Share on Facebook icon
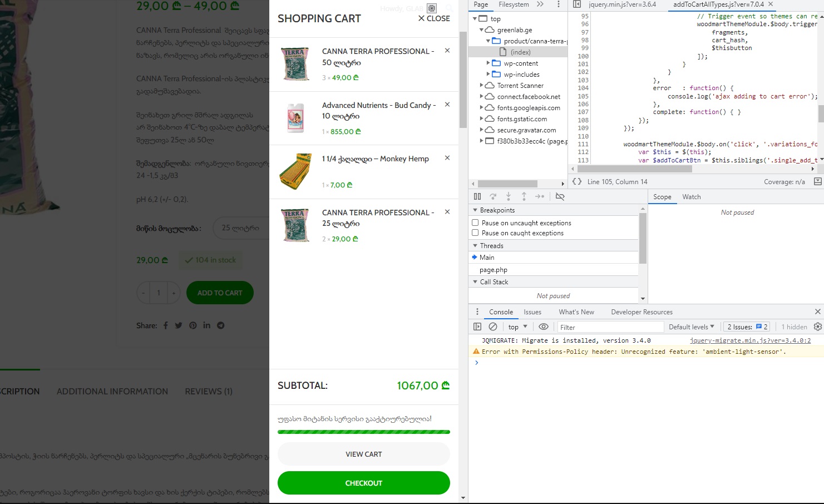 tap(166, 325)
